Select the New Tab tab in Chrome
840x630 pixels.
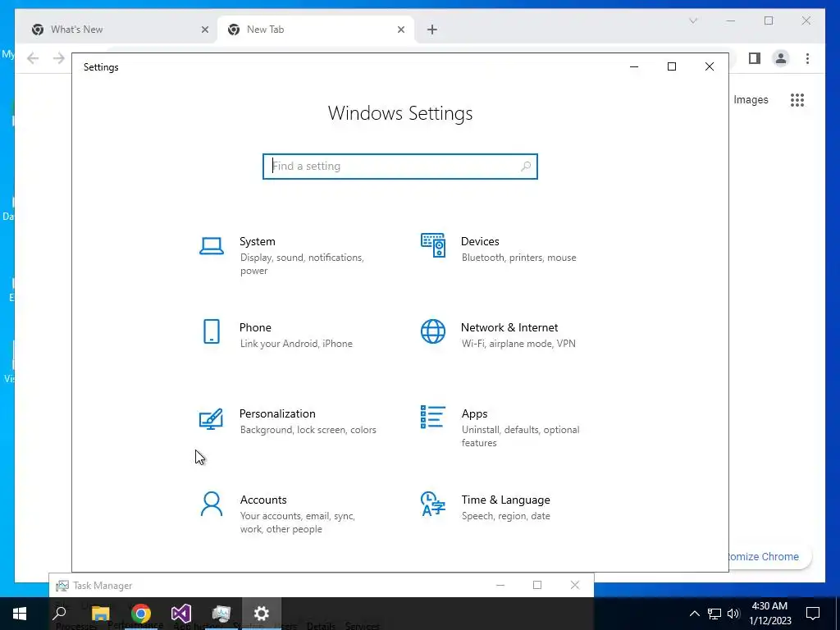point(316,30)
